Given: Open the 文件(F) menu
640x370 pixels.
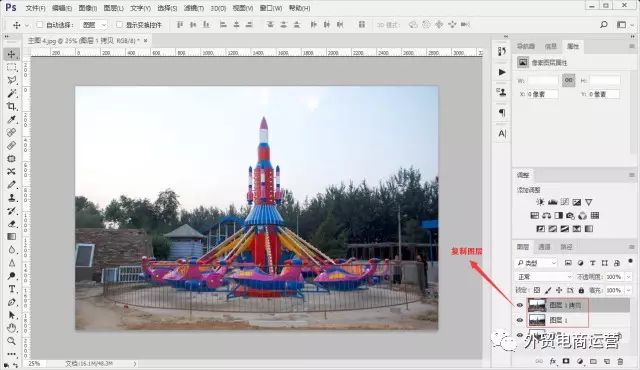Looking at the screenshot, I should pos(35,8).
